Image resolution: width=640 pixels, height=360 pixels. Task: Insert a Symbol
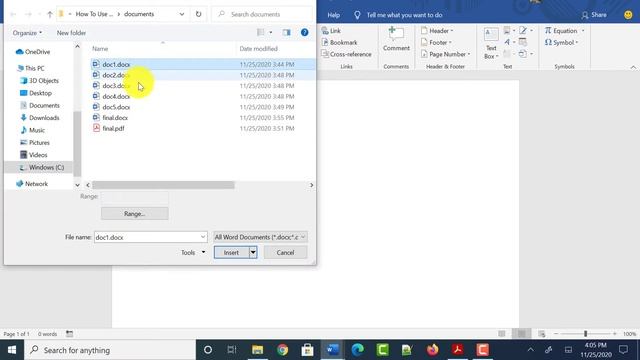pos(561,42)
